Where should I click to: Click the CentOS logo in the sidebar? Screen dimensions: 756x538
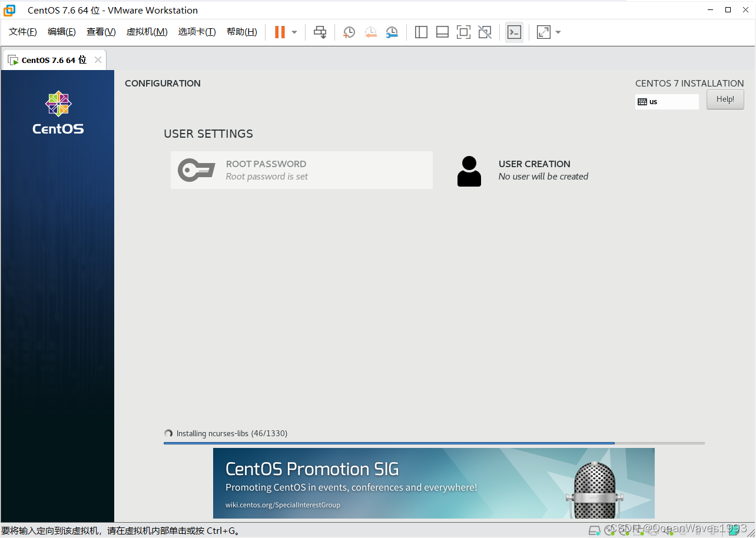click(58, 112)
